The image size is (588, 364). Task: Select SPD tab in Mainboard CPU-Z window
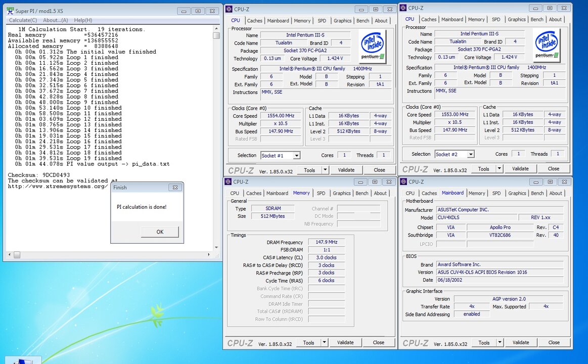click(496, 193)
